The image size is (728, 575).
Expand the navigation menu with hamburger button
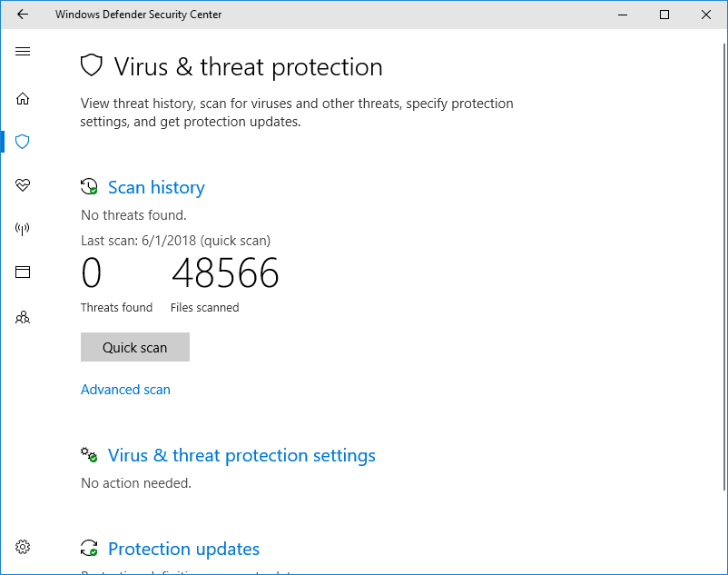22,52
